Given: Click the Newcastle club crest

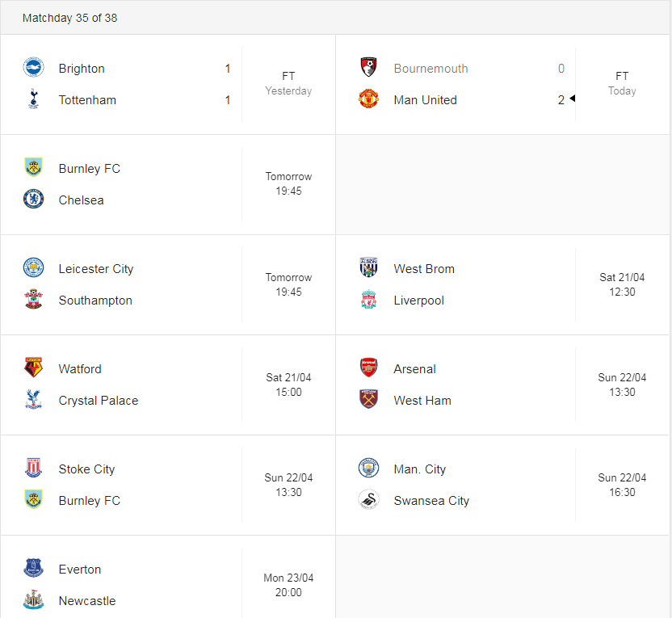Looking at the screenshot, I should pos(33,600).
